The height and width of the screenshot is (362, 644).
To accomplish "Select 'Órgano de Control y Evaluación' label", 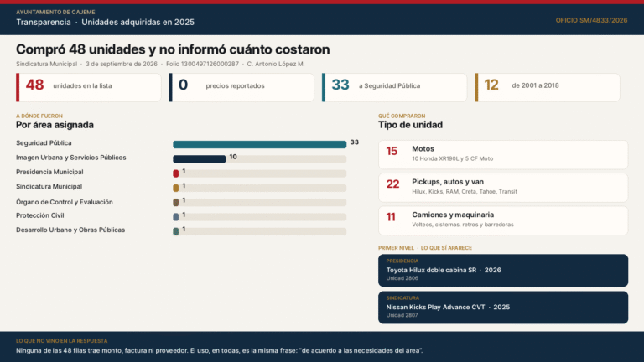I will point(65,202).
